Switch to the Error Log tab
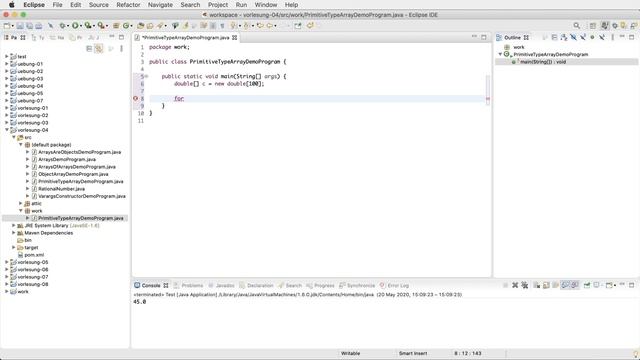Viewport: 640px width, 360px height. point(394,285)
